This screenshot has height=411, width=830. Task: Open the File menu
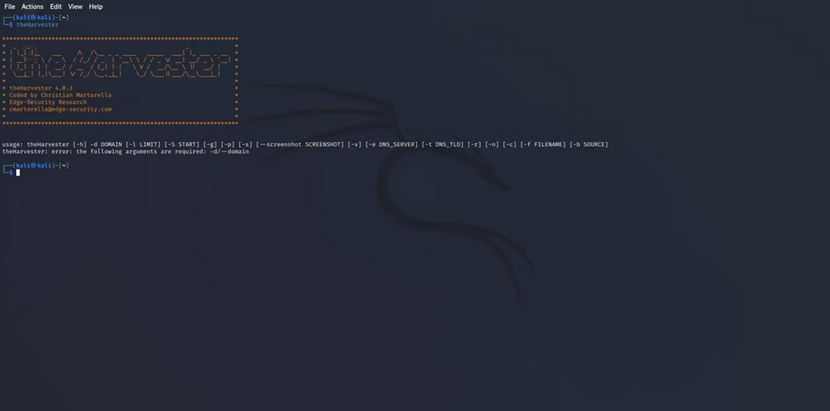(10, 7)
